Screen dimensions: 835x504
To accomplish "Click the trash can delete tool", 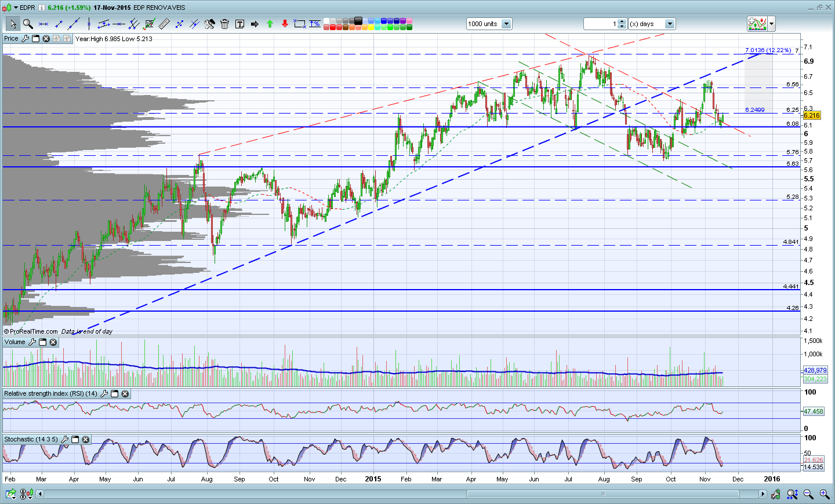I will [224, 24].
